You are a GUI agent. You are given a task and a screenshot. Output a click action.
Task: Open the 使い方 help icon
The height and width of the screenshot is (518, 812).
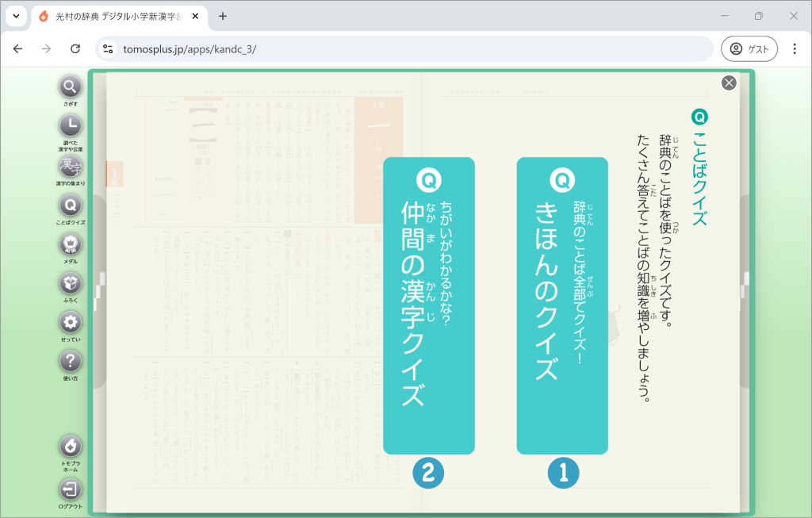[x=71, y=361]
